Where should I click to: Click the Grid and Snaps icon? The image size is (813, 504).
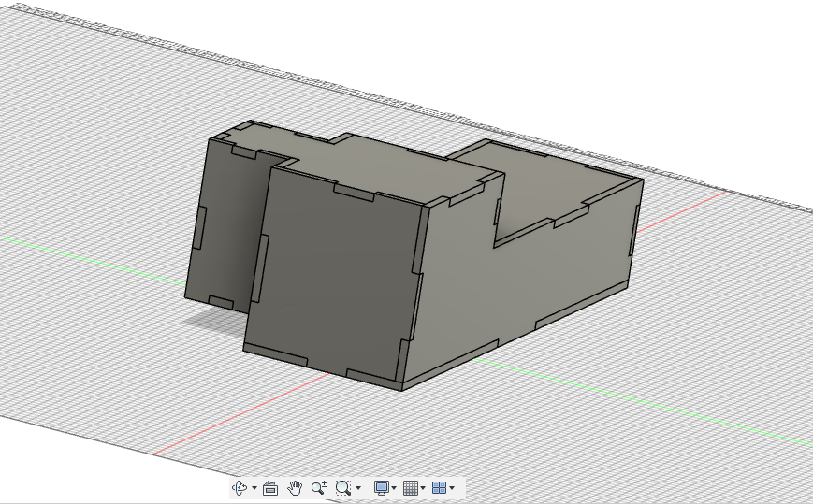410,487
